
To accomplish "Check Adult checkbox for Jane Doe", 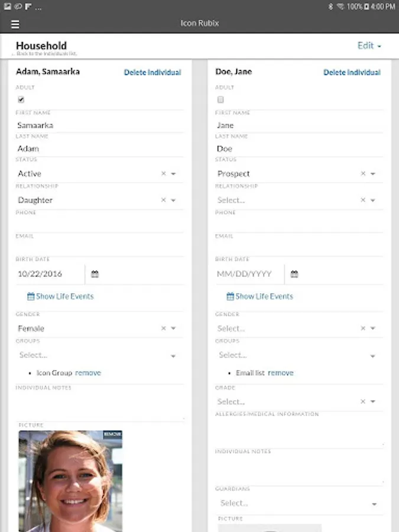I will (220, 100).
